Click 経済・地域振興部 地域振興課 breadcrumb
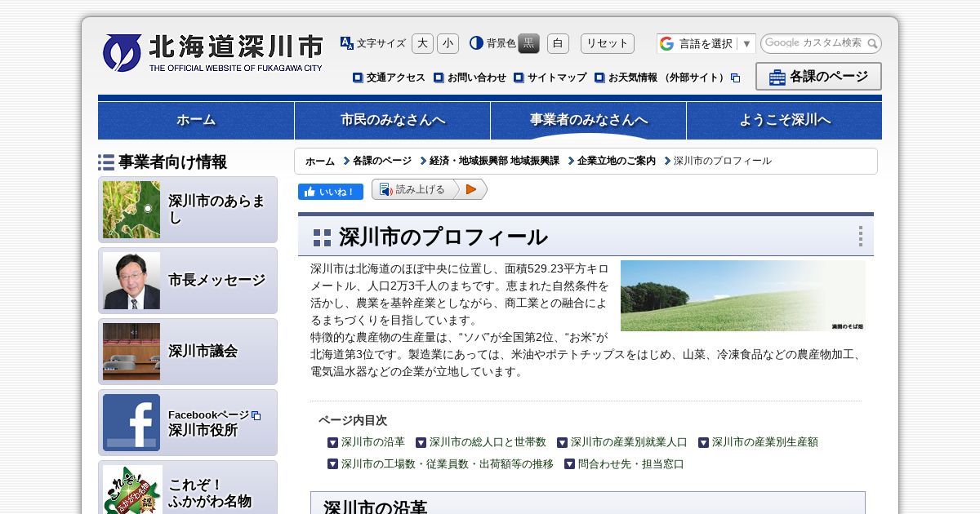This screenshot has width=980, height=514. (494, 161)
